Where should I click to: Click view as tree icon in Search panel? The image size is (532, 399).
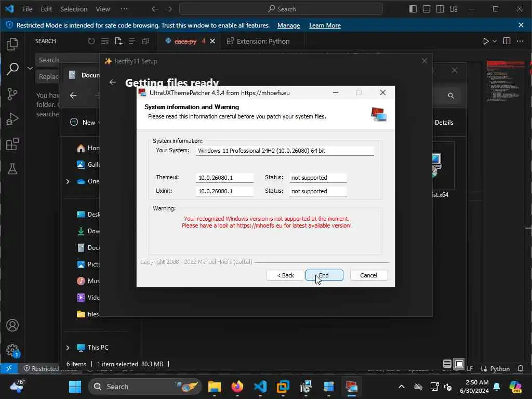(132, 41)
